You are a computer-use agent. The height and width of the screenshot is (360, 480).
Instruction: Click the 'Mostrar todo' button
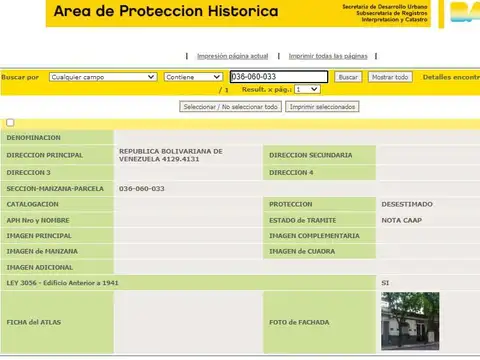click(390, 77)
